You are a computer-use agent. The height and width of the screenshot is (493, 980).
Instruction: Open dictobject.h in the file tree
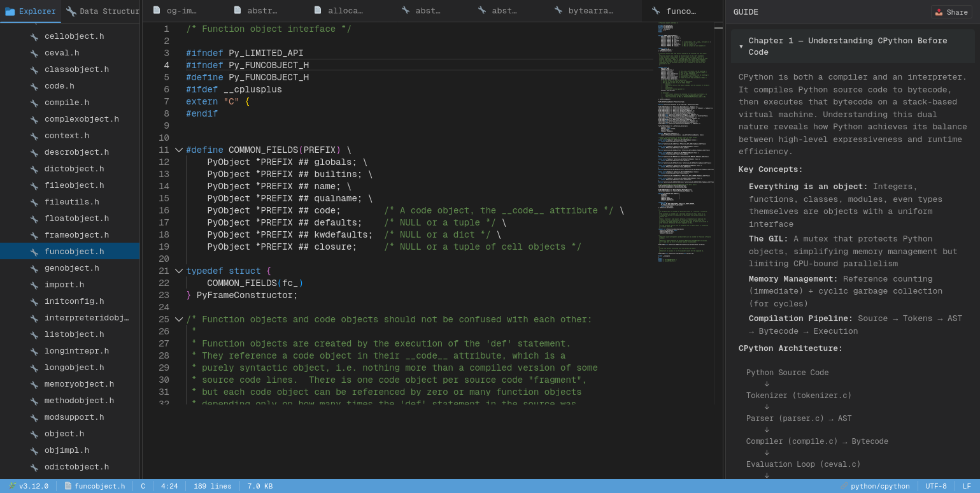[74, 169]
